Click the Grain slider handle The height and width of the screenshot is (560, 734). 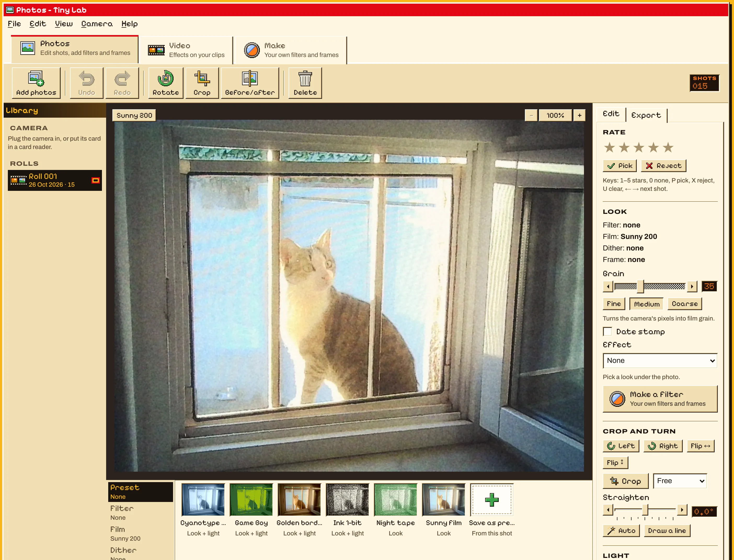(640, 286)
